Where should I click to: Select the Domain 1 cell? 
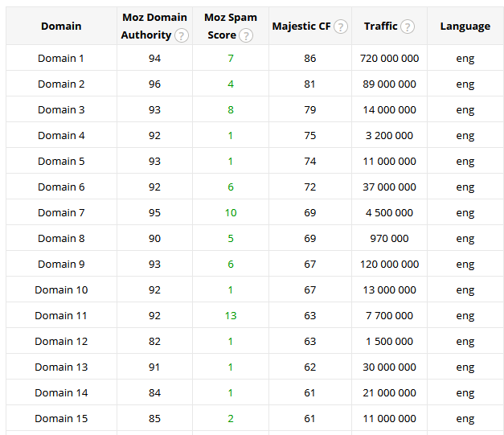click(x=61, y=59)
